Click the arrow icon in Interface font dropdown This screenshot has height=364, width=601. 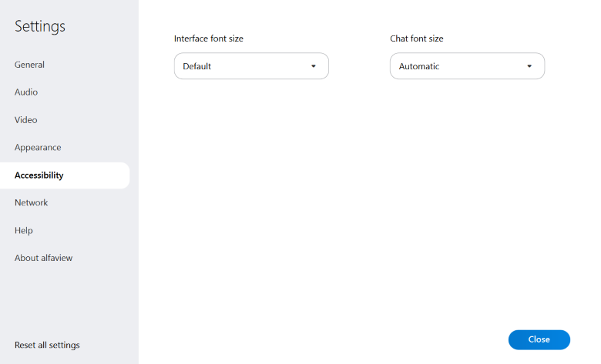(314, 66)
